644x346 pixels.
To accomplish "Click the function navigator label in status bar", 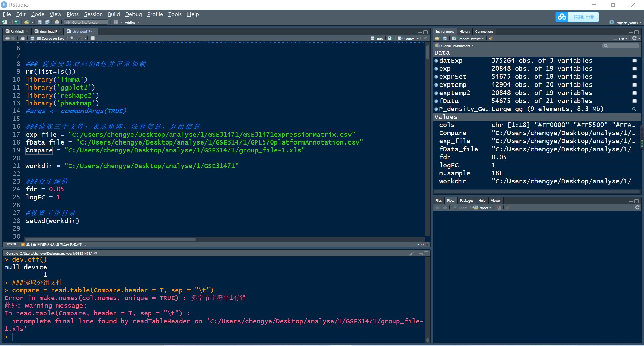I will (x=54, y=244).
